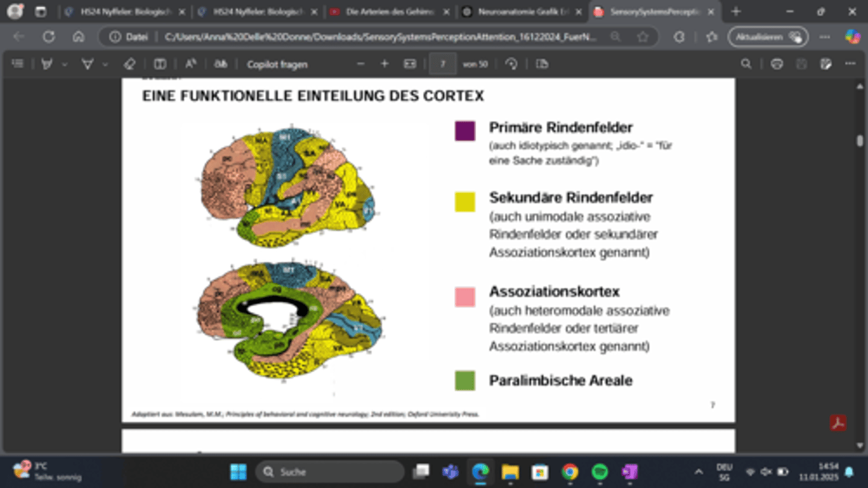Open the browser profile avatar
The height and width of the screenshot is (488, 868).
click(15, 11)
